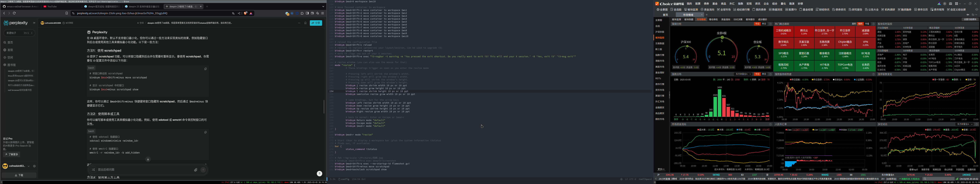Click 设置功能模块 button in Choice
Image resolution: width=980 pixels, height=184 pixels.
(x=970, y=19)
